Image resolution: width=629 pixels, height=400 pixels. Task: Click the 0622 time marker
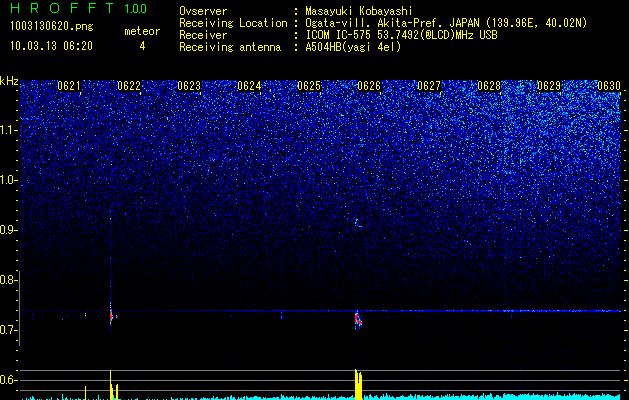coord(129,86)
